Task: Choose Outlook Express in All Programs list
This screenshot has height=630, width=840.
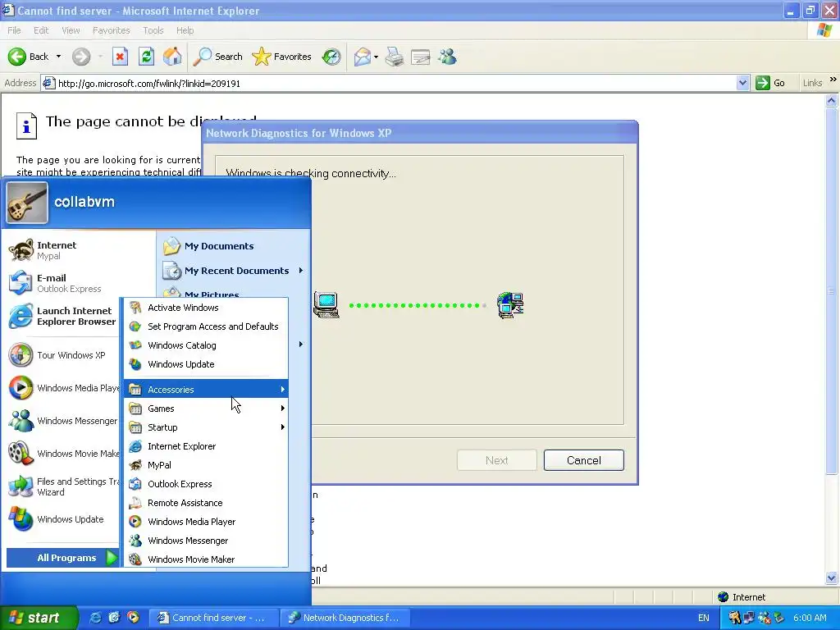Action: (x=206, y=484)
